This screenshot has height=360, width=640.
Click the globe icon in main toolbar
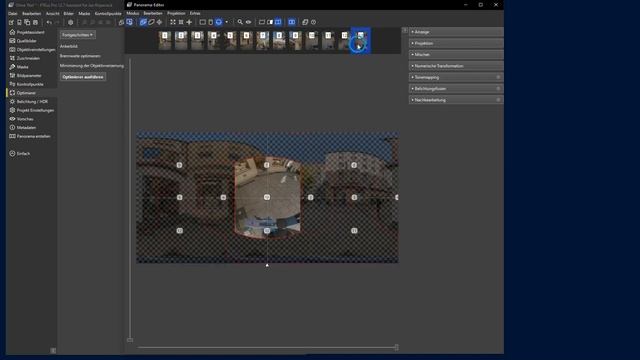71,22
